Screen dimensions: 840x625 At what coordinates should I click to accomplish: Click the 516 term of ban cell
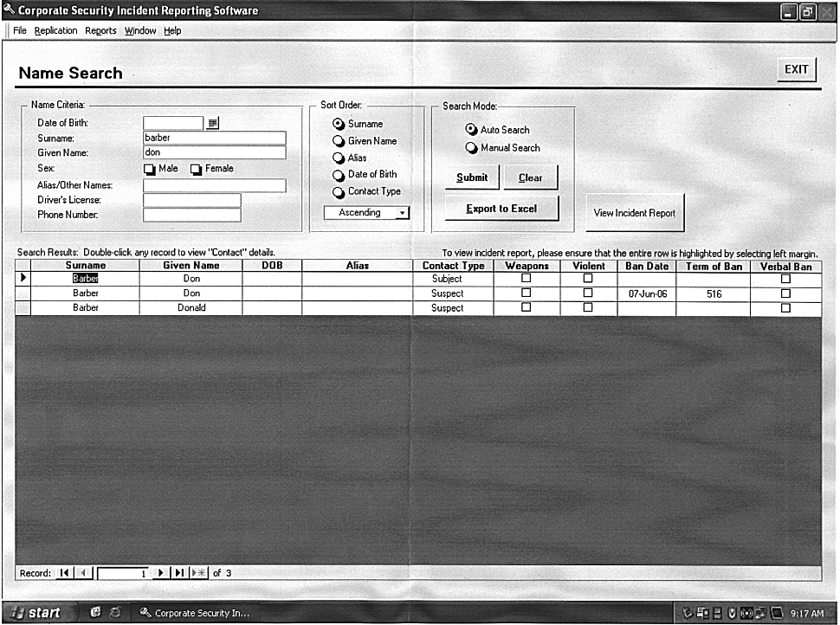[x=714, y=294]
